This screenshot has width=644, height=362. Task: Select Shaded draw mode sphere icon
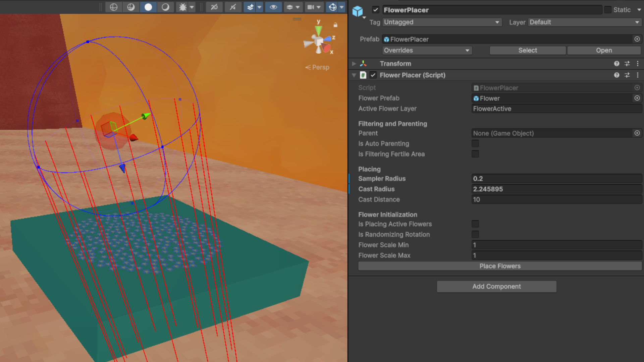pyautogui.click(x=148, y=7)
